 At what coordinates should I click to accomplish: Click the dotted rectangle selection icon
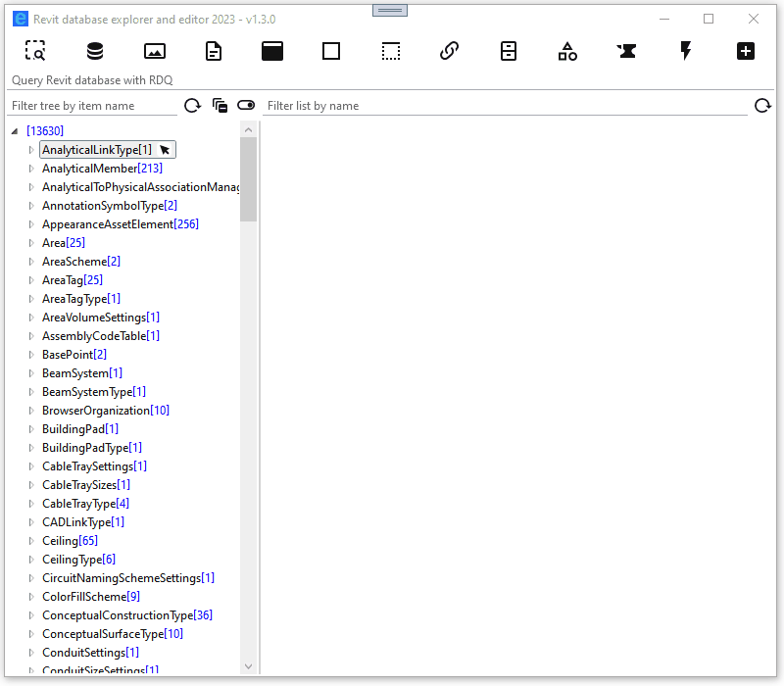[390, 51]
